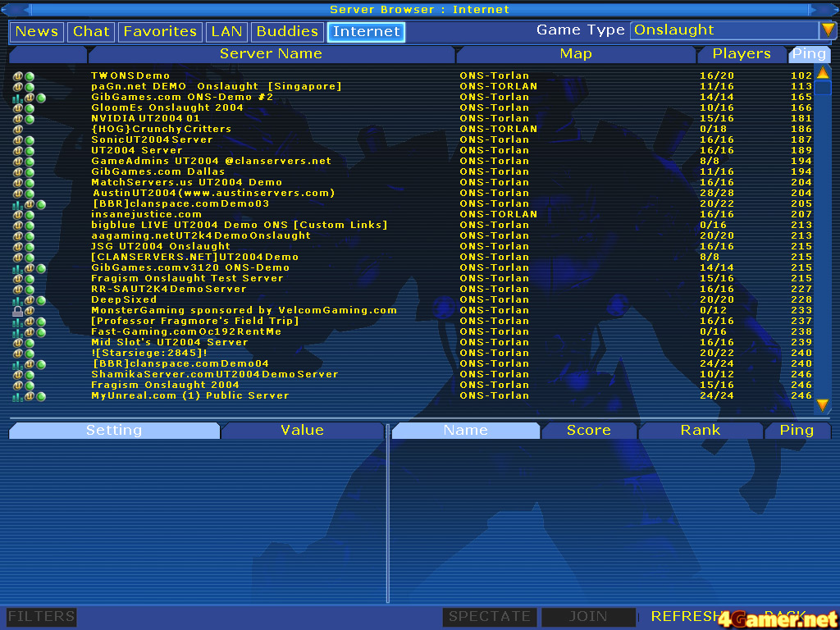Open the Buddies tab
The image size is (840, 630).
(x=287, y=32)
